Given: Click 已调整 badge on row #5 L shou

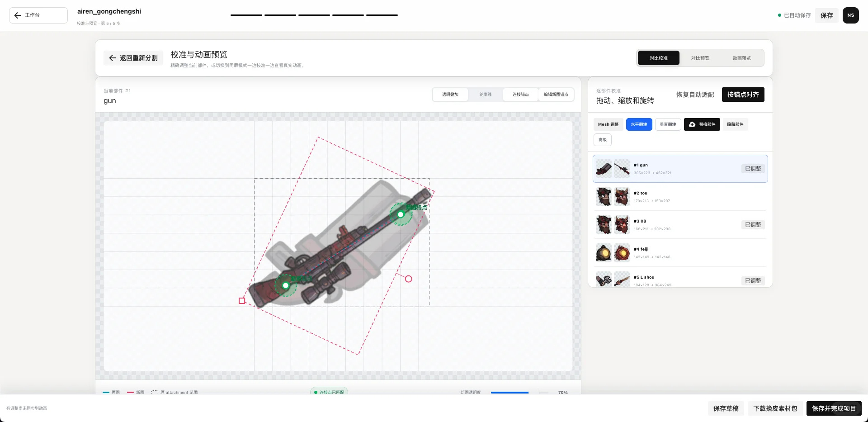Looking at the screenshot, I should (753, 281).
